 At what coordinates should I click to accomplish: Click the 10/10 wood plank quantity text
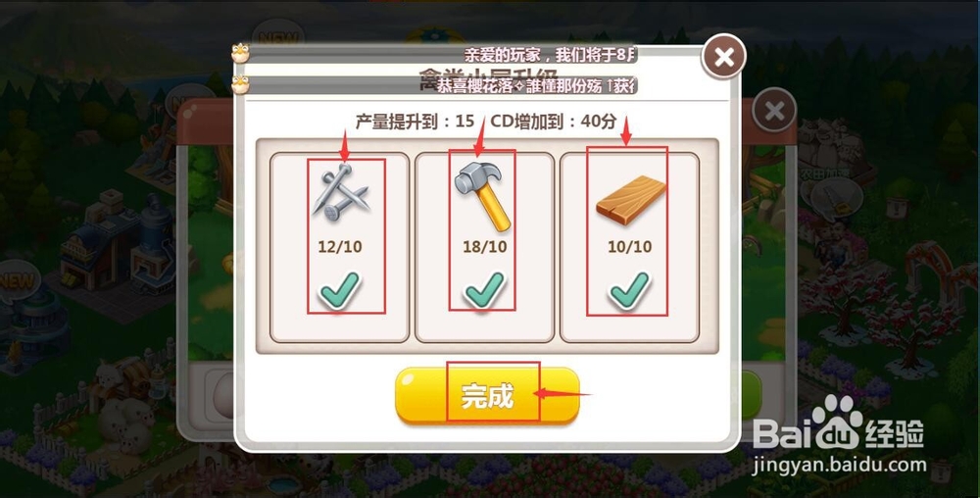pos(629,246)
